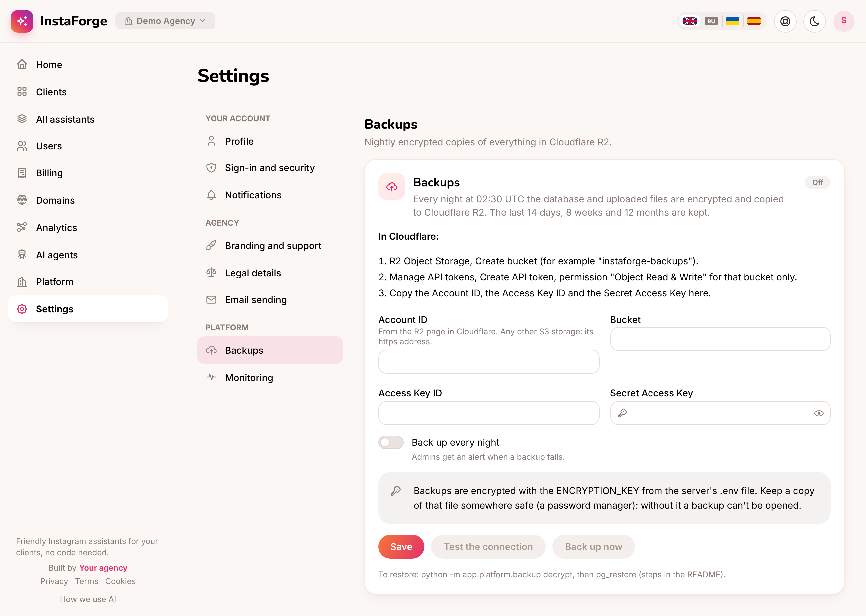Open the user avatar S menu
866x616 pixels.
844,21
